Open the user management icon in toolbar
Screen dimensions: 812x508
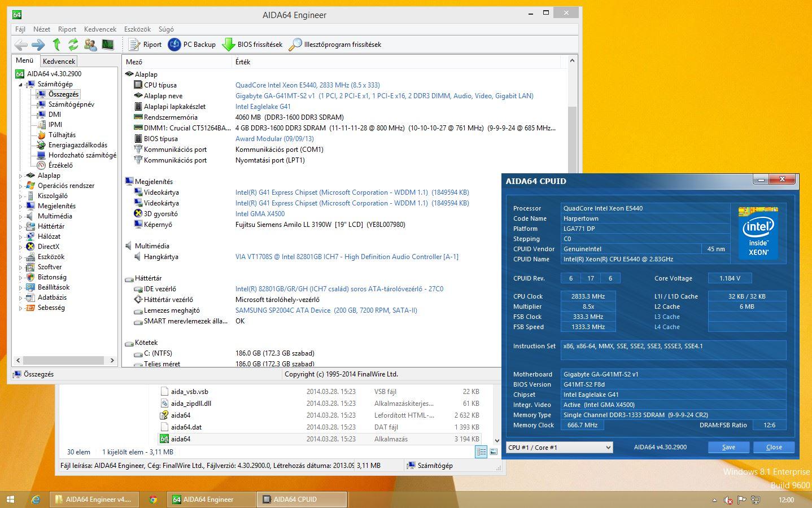click(x=90, y=45)
